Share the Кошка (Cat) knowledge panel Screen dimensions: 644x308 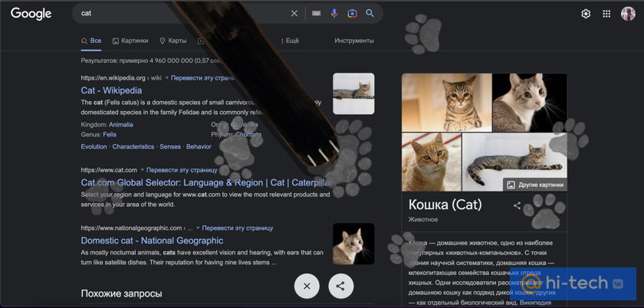[517, 205]
